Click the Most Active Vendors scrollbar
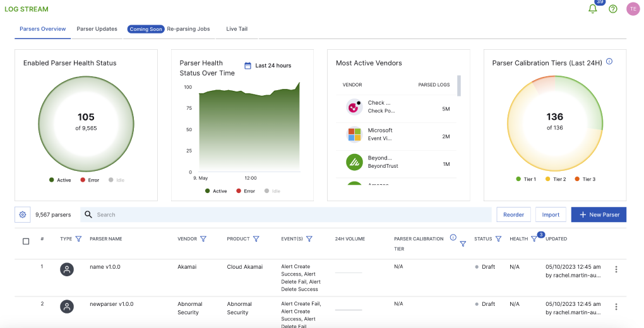644x328 pixels. pos(459,85)
